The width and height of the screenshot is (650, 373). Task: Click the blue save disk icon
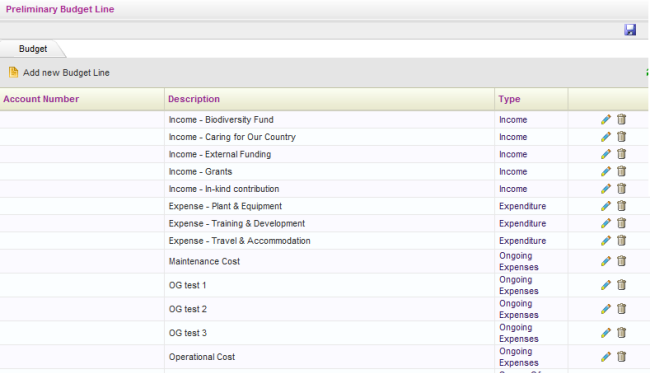coord(630,30)
